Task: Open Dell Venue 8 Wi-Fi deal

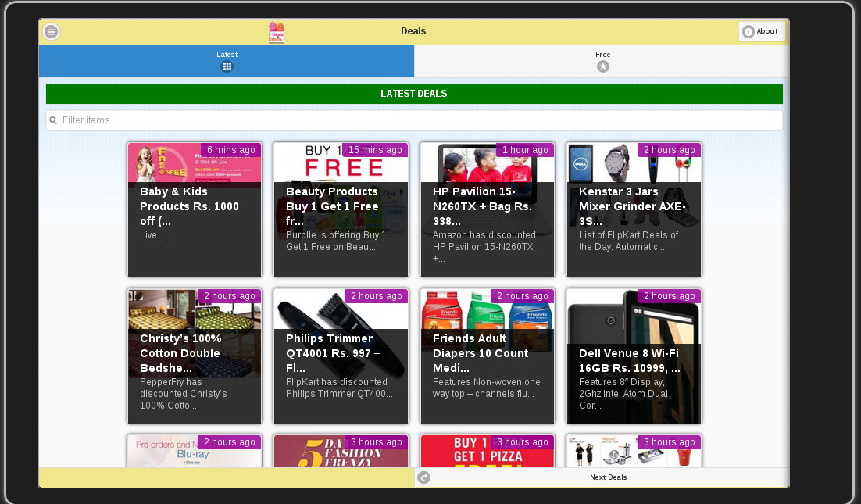Action: (x=634, y=356)
